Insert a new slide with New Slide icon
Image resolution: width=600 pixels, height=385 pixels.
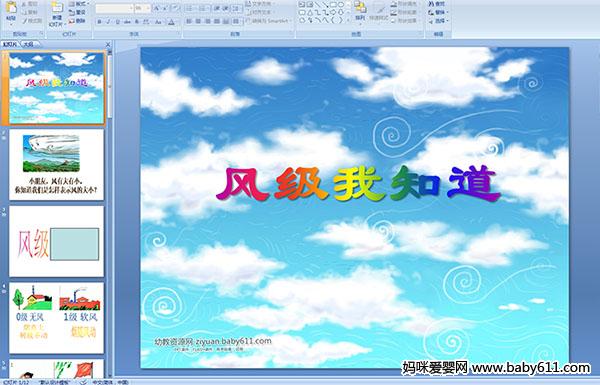[x=57, y=13]
